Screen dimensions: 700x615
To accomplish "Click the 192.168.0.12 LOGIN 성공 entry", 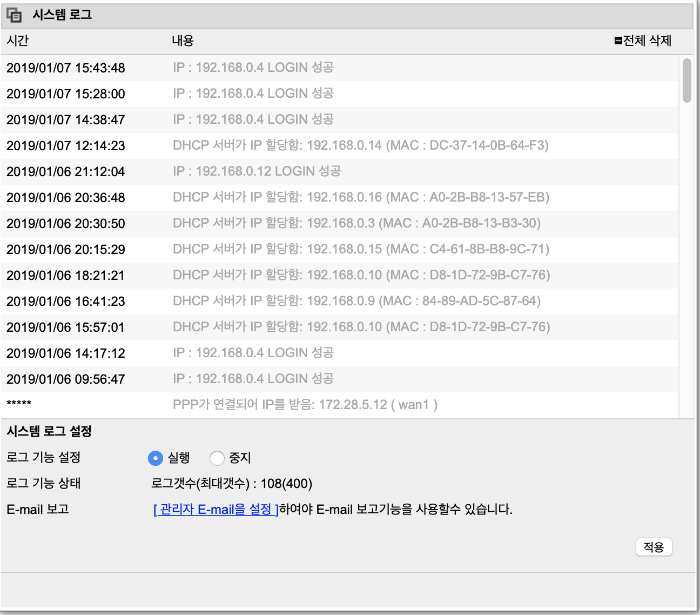I will (x=257, y=171).
